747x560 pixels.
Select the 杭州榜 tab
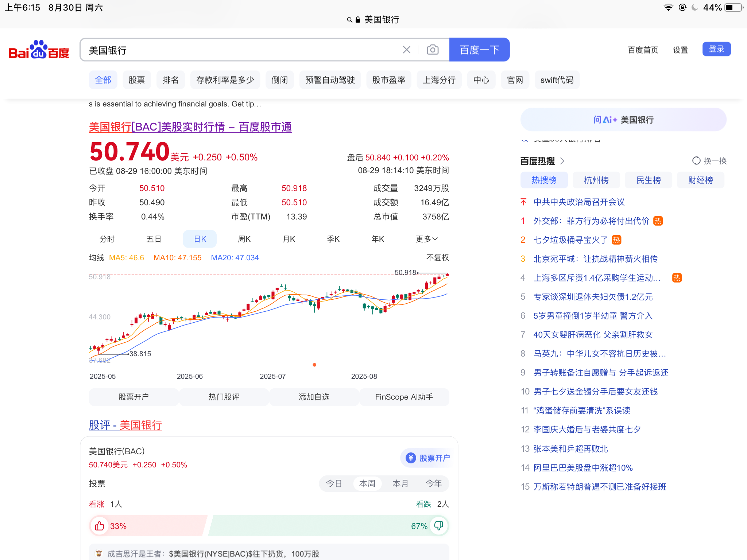tap(596, 180)
